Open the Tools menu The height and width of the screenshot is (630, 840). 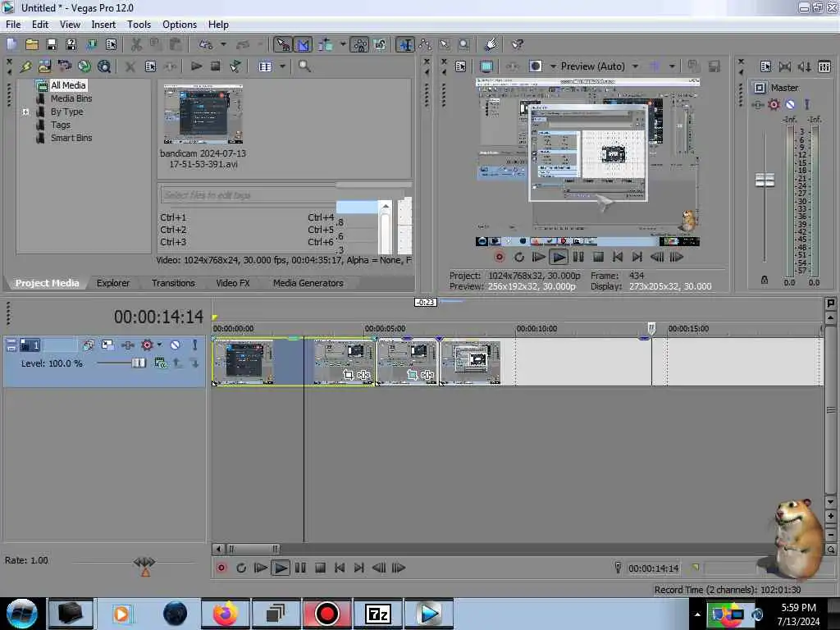pyautogui.click(x=139, y=25)
